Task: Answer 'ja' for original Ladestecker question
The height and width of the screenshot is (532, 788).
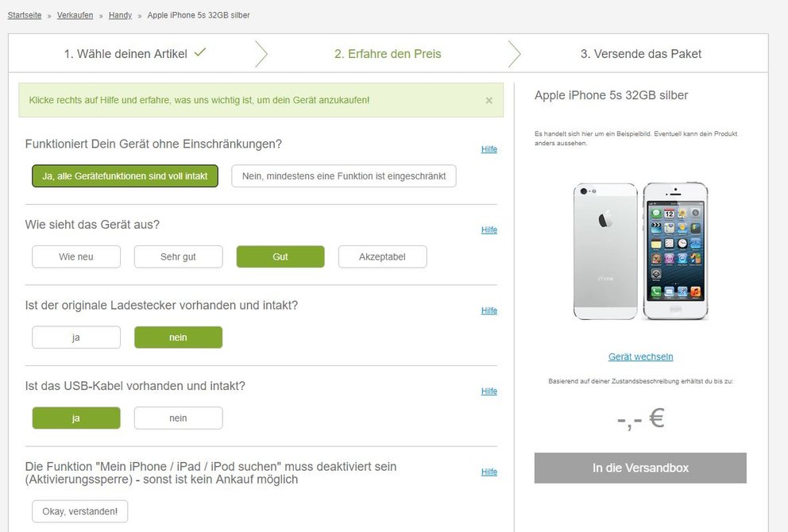Action: 76,337
